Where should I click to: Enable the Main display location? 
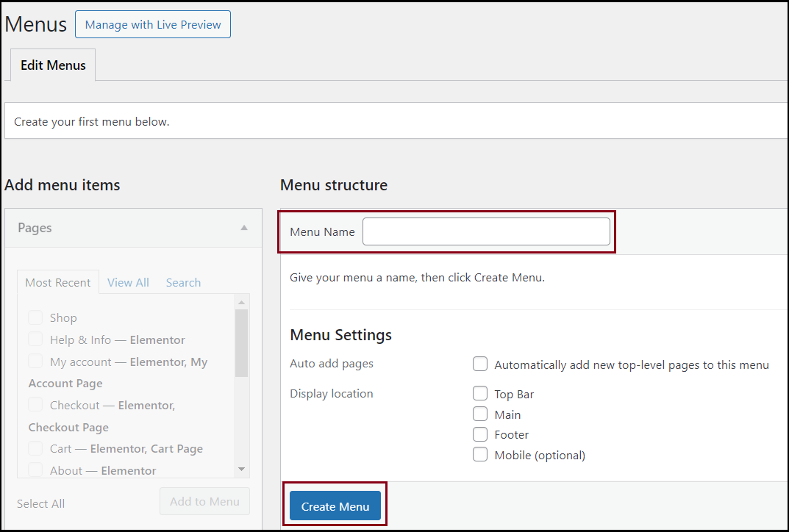click(x=479, y=414)
